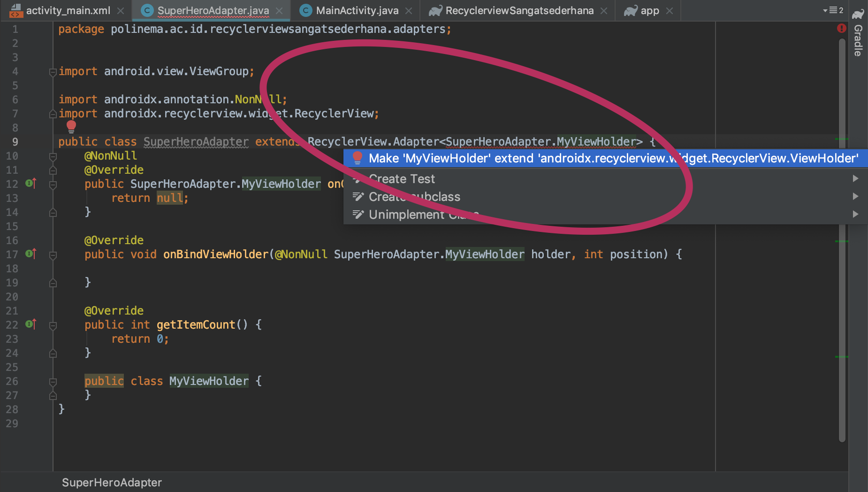
Task: Click 'import android.view.ViewGroup;' line
Action: (x=156, y=71)
